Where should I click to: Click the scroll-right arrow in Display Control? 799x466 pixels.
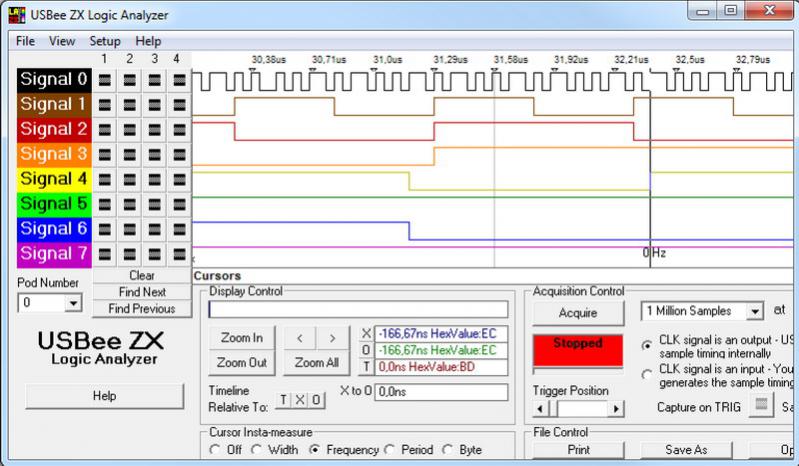click(333, 337)
